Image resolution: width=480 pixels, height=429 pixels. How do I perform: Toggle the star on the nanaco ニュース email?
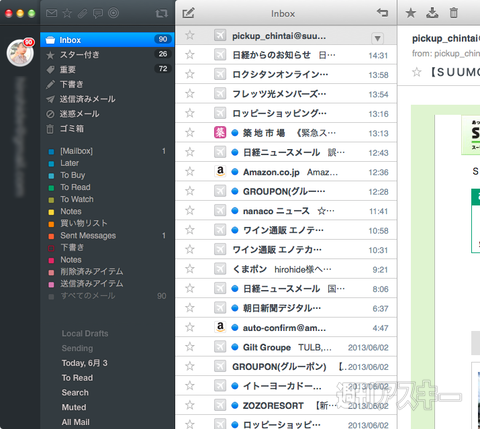click(190, 210)
